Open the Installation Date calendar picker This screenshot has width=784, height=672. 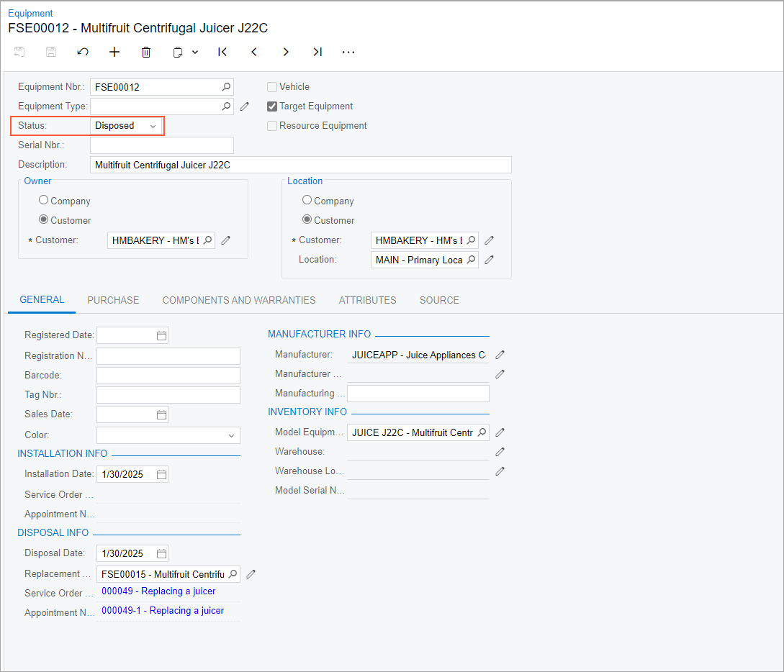tap(161, 475)
